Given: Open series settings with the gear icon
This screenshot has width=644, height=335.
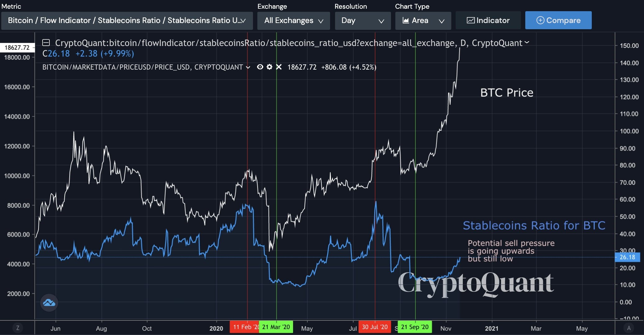Looking at the screenshot, I should (x=269, y=67).
